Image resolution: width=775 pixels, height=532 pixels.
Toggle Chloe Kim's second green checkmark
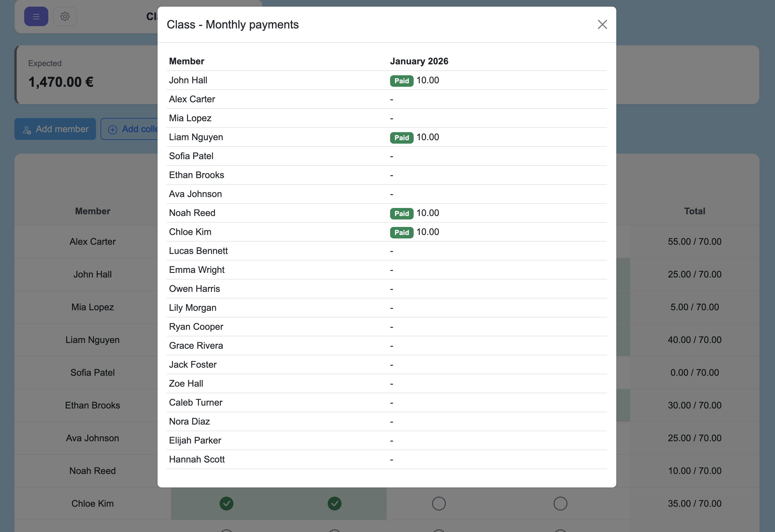(335, 503)
